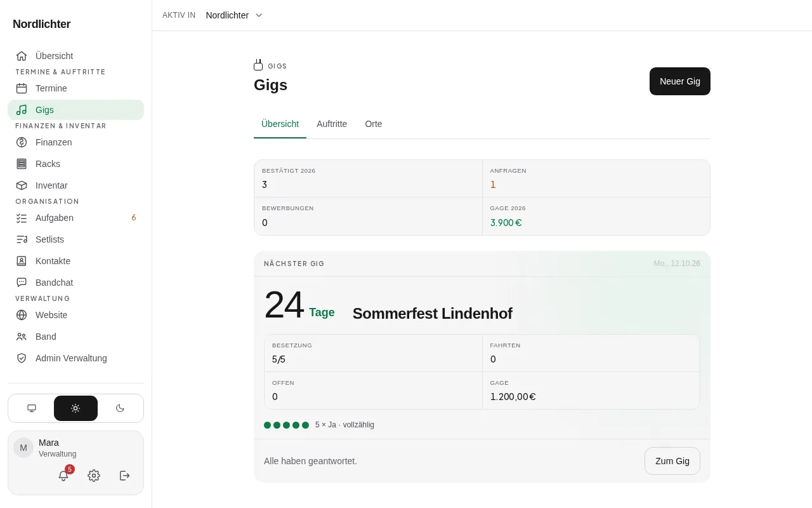Click the Admin Verwaltung shield icon
The width and height of the screenshot is (812, 508).
22,358
